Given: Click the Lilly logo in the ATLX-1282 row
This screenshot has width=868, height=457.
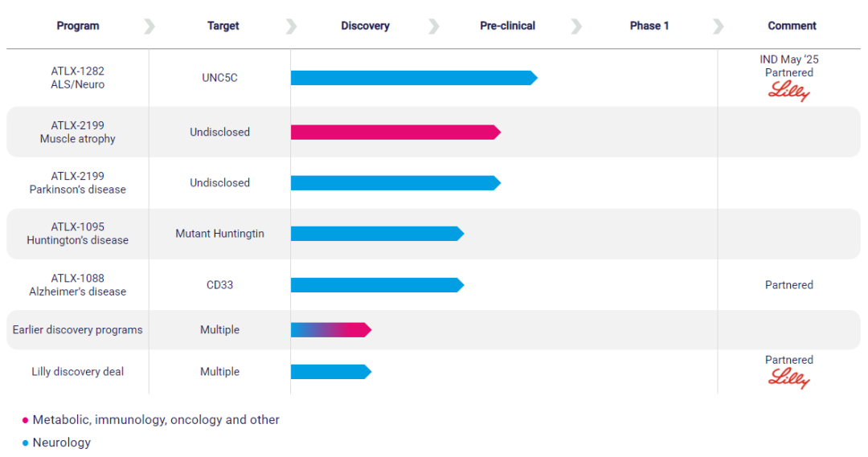Looking at the screenshot, I should (x=788, y=91).
